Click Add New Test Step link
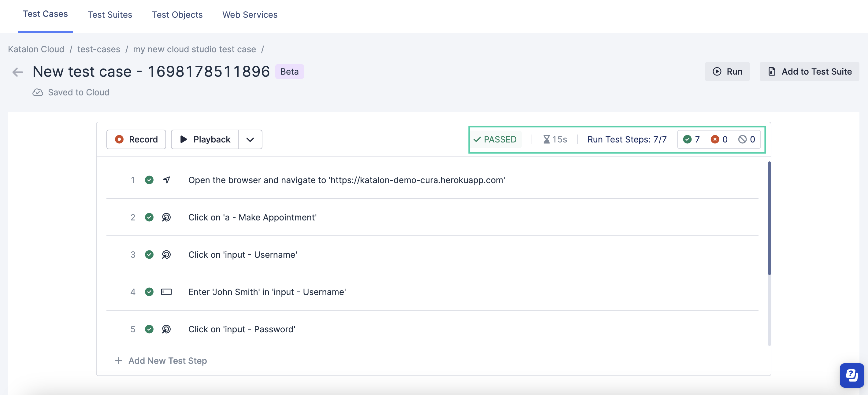Image resolution: width=868 pixels, height=395 pixels. [x=161, y=360]
